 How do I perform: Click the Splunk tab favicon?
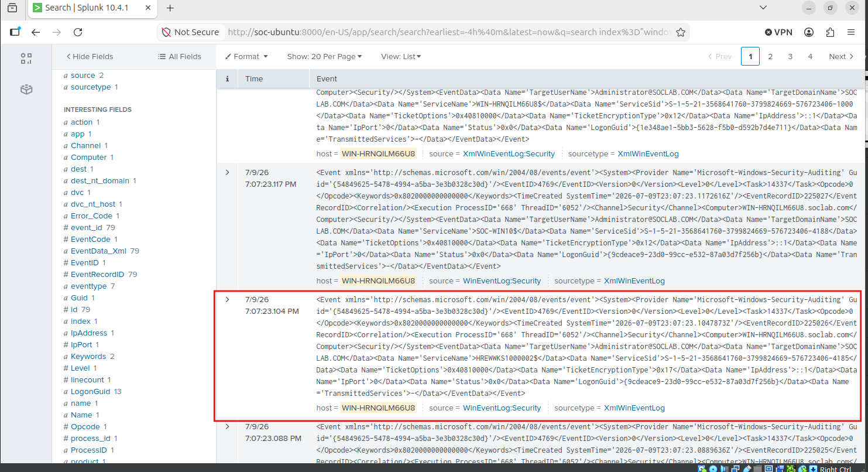[x=37, y=8]
